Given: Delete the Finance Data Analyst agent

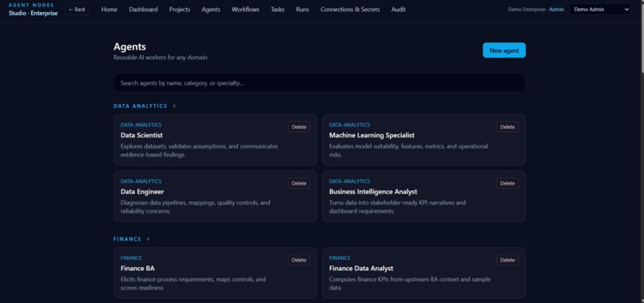Looking at the screenshot, I should [507, 260].
